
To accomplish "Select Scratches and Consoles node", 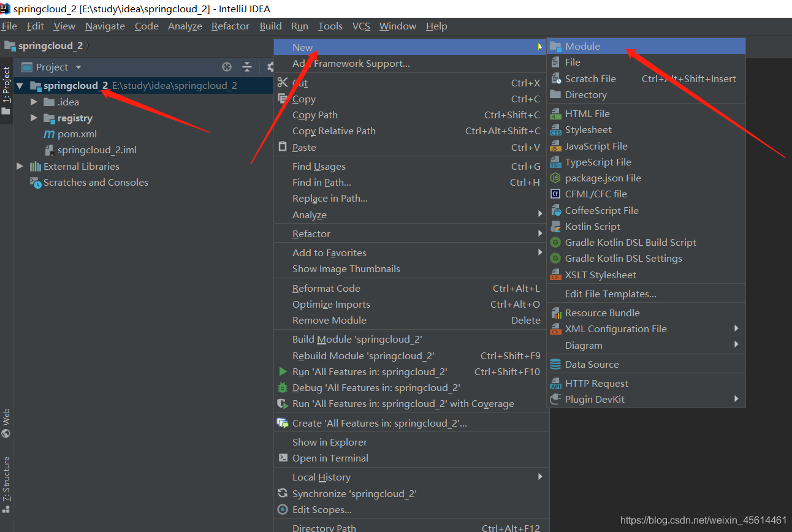I will (89, 182).
